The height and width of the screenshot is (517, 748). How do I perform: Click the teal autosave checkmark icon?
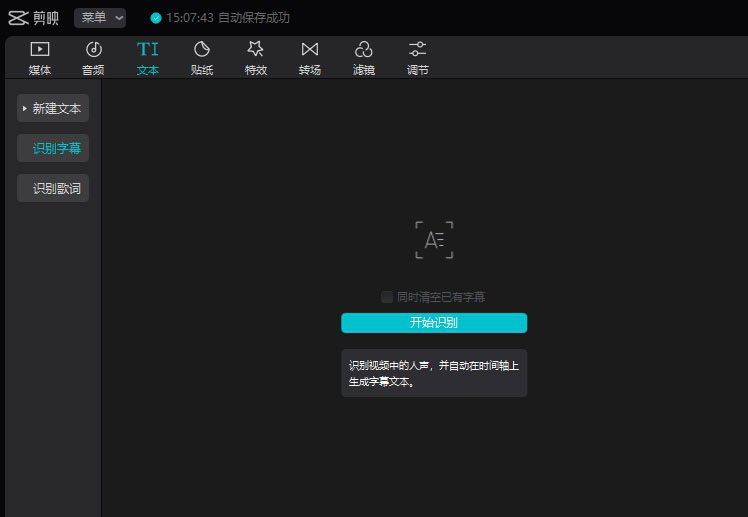coord(155,18)
